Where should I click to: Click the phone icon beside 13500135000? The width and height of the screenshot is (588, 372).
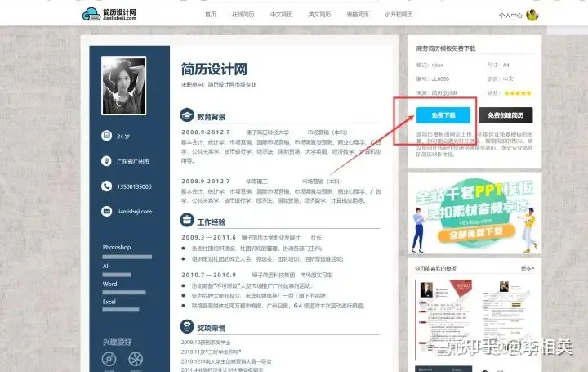point(106,186)
